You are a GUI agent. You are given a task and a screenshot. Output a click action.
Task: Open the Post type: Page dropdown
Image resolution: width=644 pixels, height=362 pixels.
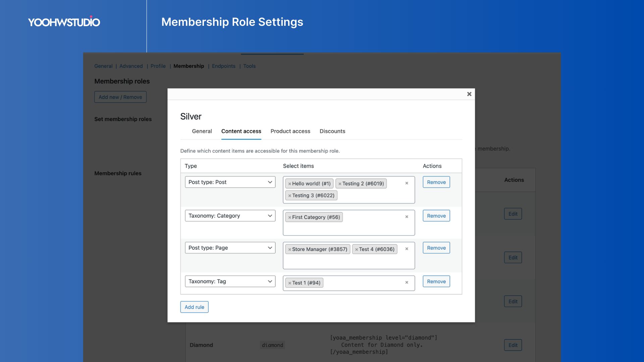click(x=230, y=248)
